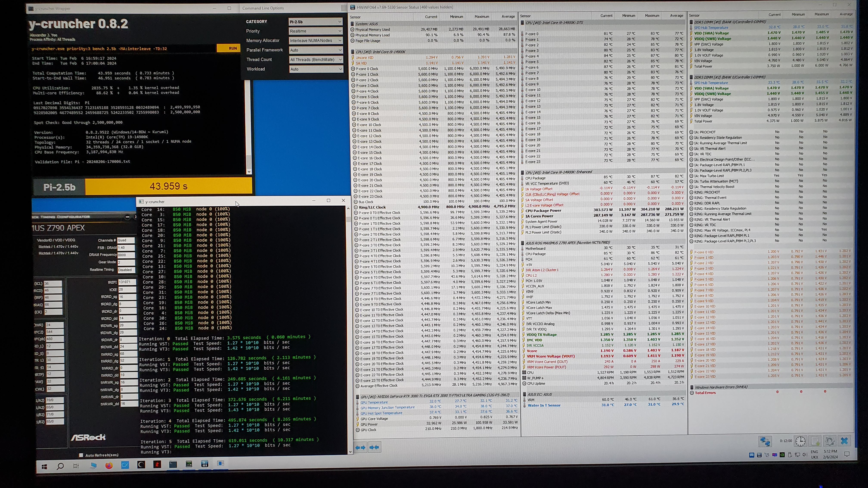Screen dimensions: 868x488
Task: Open the Category dropdown showing Pi-2.5b
Action: (x=315, y=22)
